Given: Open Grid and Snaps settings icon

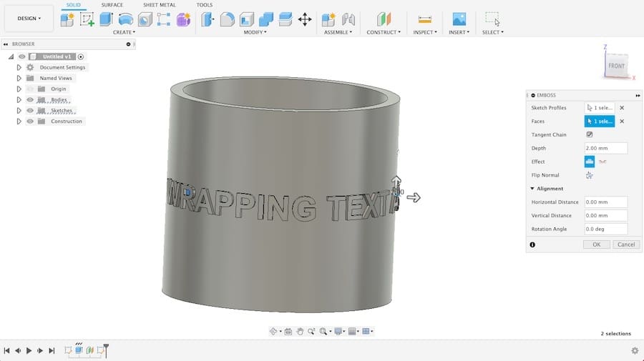Looking at the screenshot, I should (352, 331).
